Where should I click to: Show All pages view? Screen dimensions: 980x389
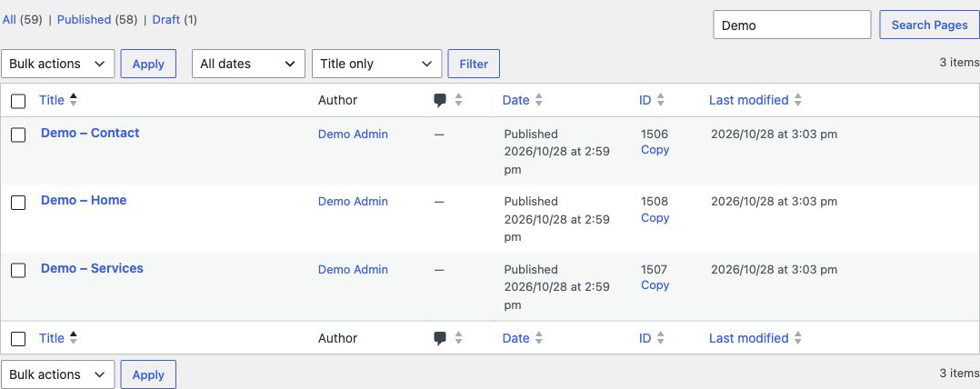tap(9, 19)
